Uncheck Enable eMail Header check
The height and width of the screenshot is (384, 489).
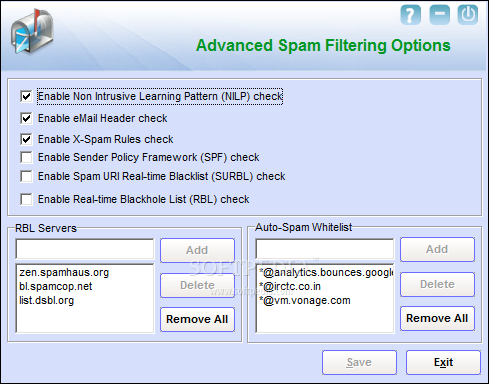point(26,118)
